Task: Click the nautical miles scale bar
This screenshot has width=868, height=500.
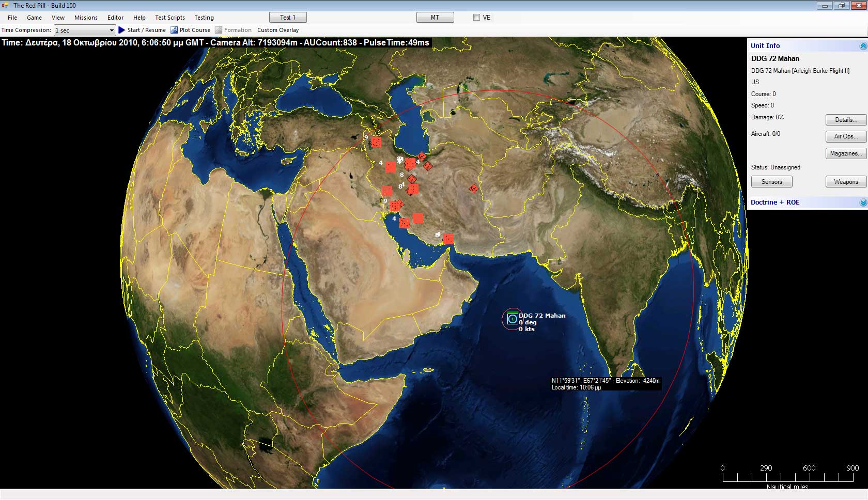Action: pyautogui.click(x=787, y=477)
